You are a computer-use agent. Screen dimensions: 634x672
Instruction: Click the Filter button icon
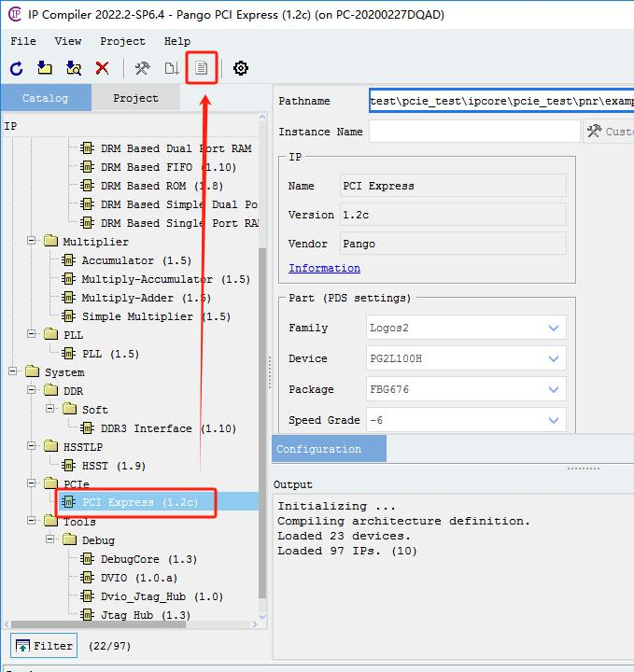click(22, 646)
